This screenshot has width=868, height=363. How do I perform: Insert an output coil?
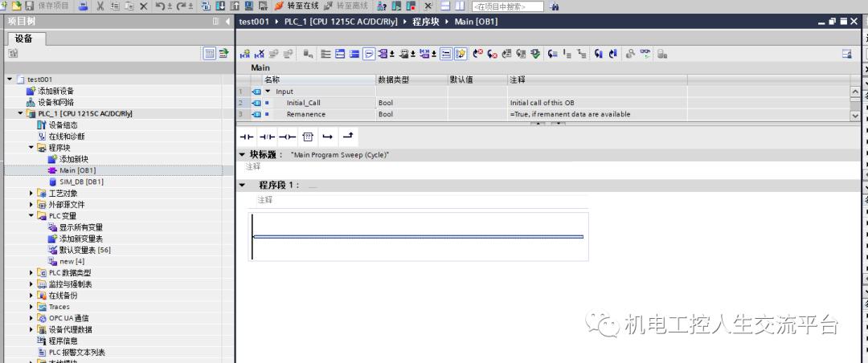[287, 137]
